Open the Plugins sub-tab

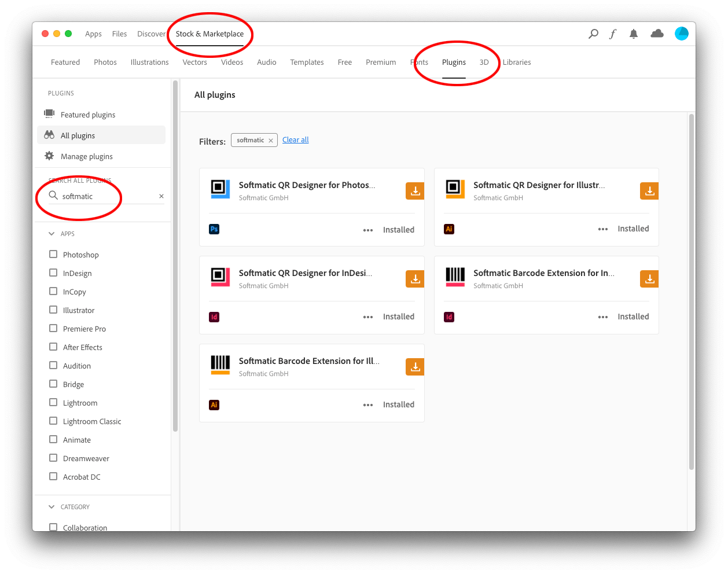click(x=454, y=62)
